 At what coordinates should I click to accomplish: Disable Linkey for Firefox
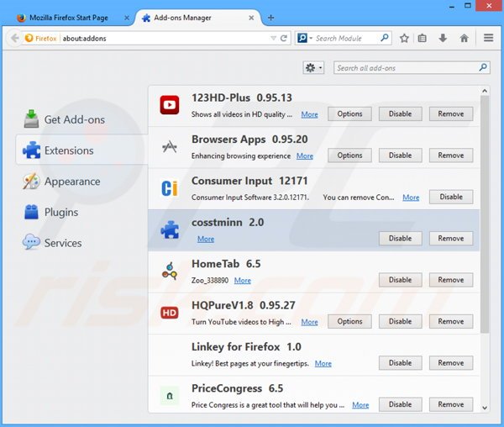tap(400, 362)
